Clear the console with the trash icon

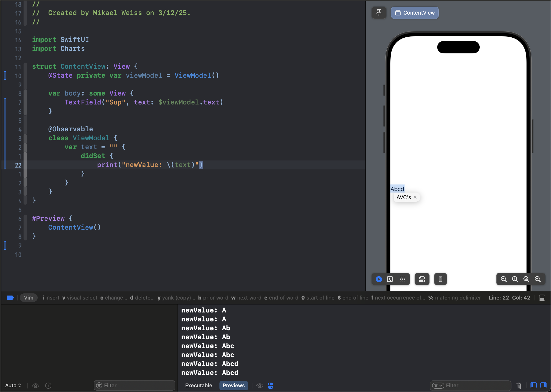pyautogui.click(x=519, y=385)
